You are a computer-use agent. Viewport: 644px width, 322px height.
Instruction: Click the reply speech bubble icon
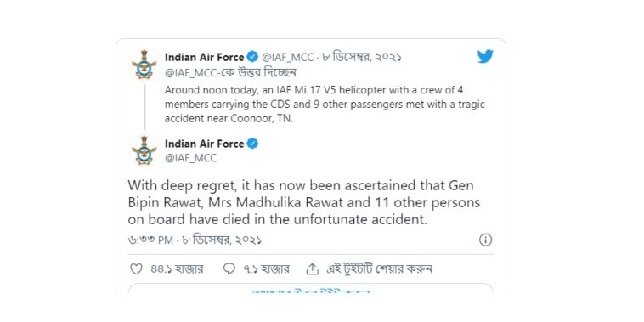pos(229,269)
